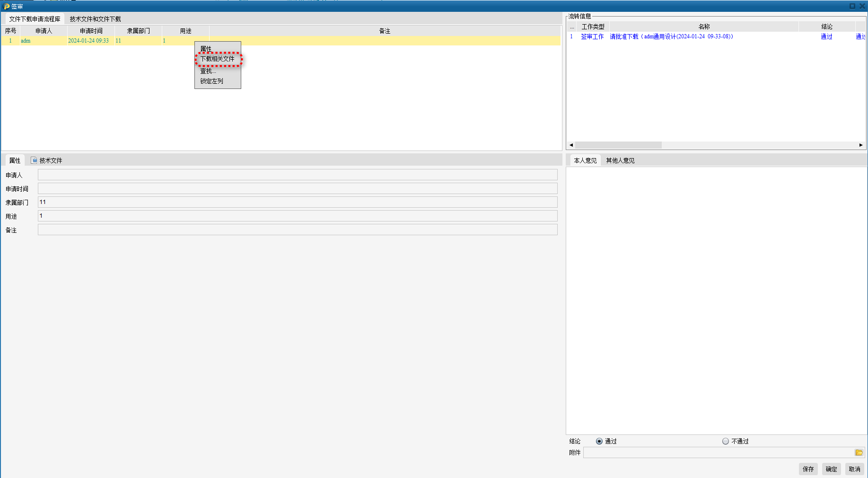Click the 序号 column header

10,31
